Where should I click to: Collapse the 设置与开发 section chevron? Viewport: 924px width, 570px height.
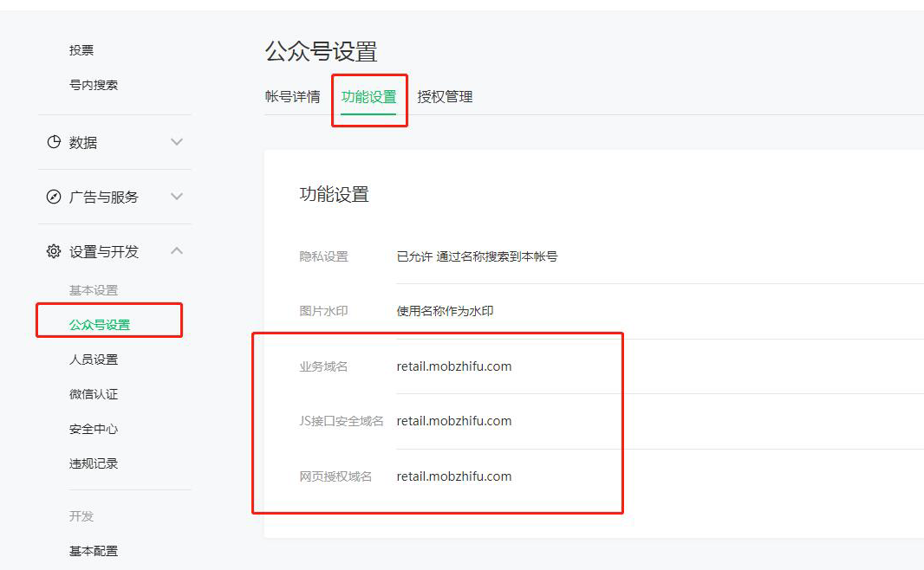[177, 251]
